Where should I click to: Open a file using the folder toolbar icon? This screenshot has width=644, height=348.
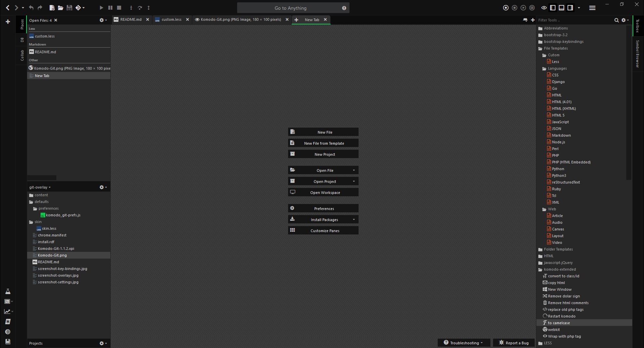60,7
